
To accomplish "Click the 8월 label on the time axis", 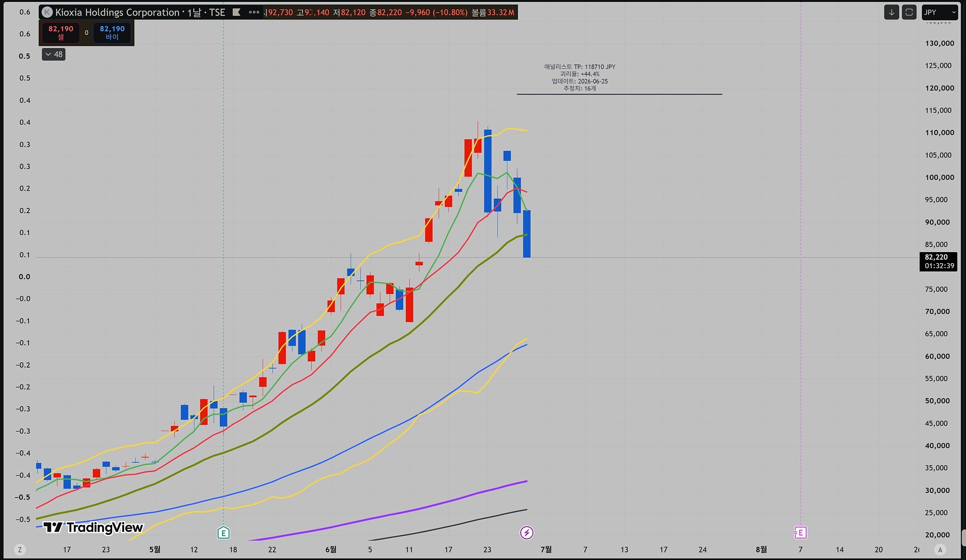I will click(x=761, y=549).
